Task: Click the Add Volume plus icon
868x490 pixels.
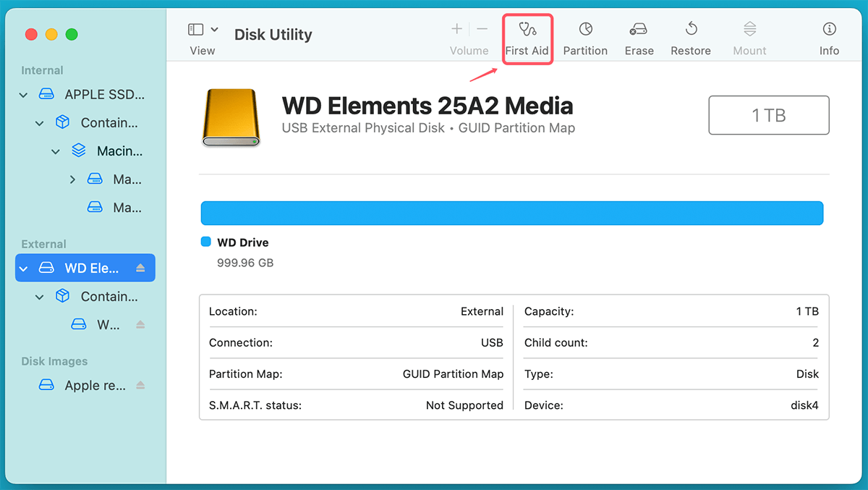Action: click(456, 29)
